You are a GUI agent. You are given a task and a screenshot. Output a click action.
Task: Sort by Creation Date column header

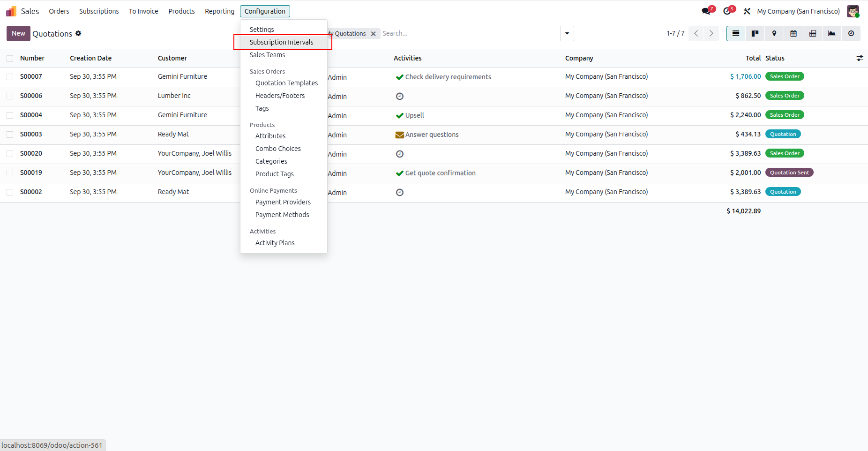point(90,58)
